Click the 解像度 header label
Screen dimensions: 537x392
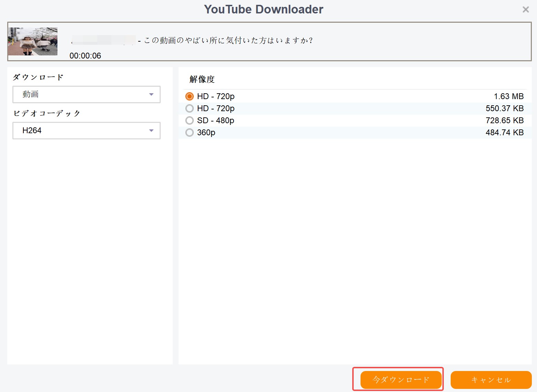(202, 79)
